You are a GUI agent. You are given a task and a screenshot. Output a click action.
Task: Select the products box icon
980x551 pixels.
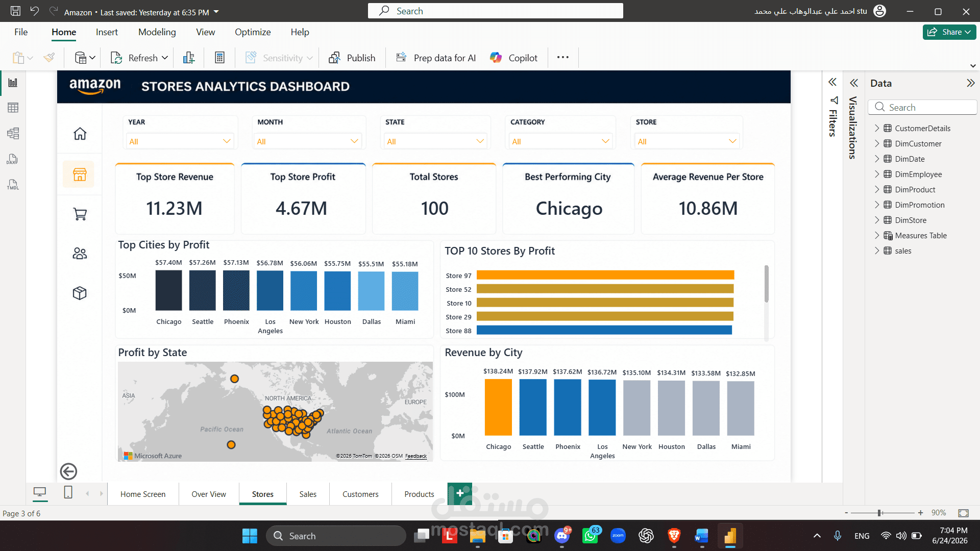coord(80,293)
